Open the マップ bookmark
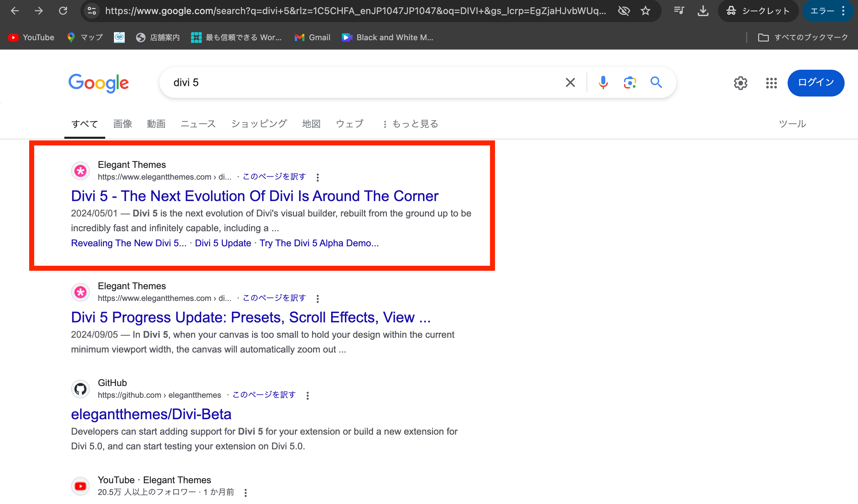This screenshot has width=858, height=504. pos(85,38)
